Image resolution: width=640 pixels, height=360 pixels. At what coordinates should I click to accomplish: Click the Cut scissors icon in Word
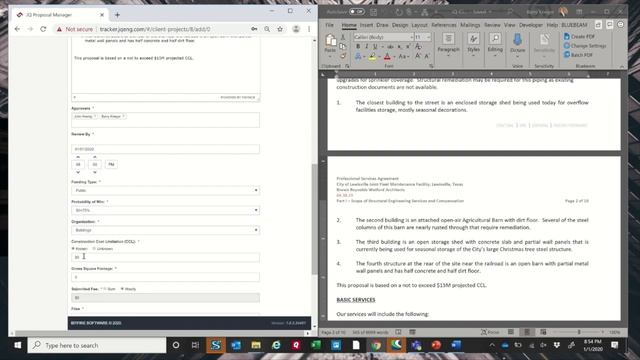(x=343, y=37)
